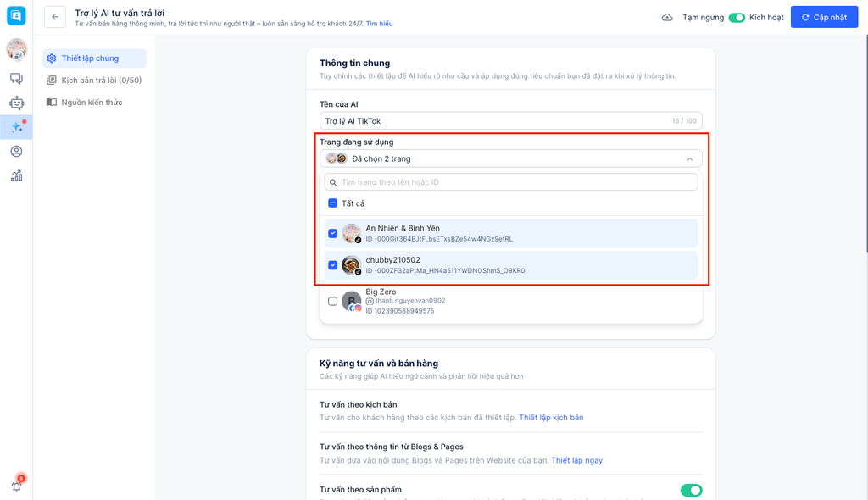
Task: Toggle the Tất cả select-all checkbox
Action: pyautogui.click(x=333, y=203)
